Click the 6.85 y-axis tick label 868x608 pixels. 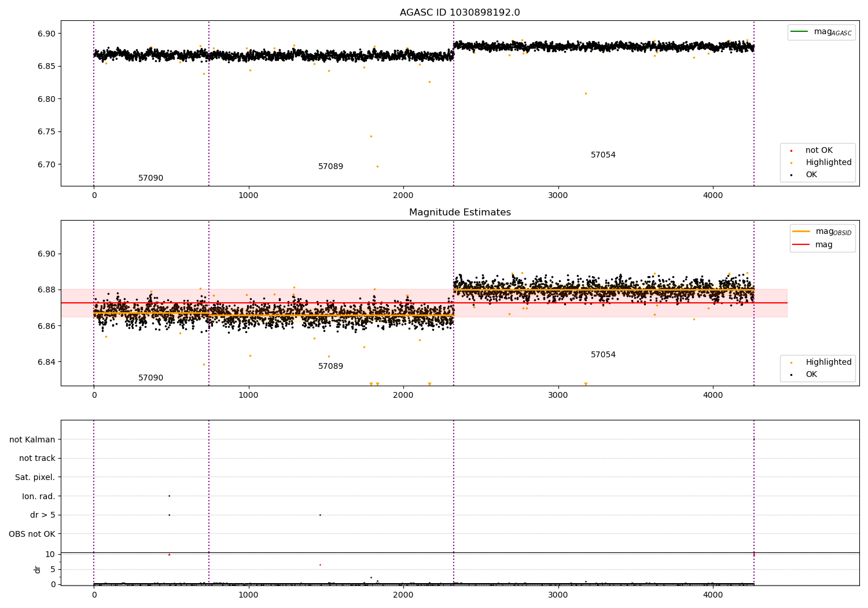tap(46, 67)
